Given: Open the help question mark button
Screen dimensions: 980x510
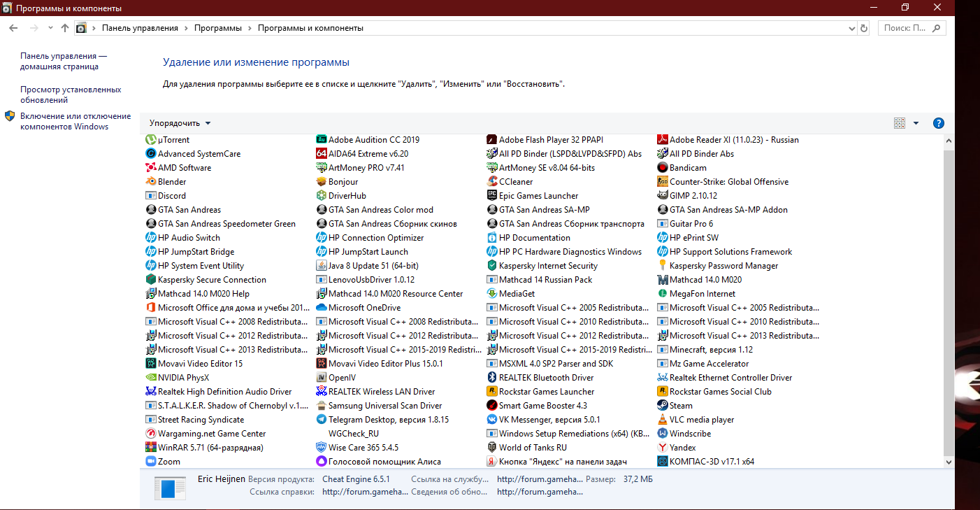Looking at the screenshot, I should (939, 123).
